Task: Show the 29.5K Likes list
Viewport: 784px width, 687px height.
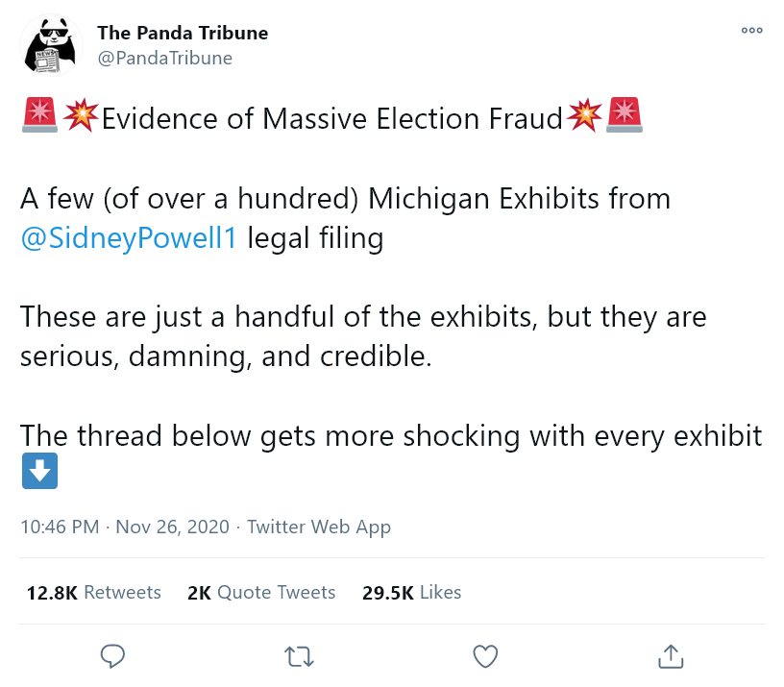Action: [x=411, y=592]
